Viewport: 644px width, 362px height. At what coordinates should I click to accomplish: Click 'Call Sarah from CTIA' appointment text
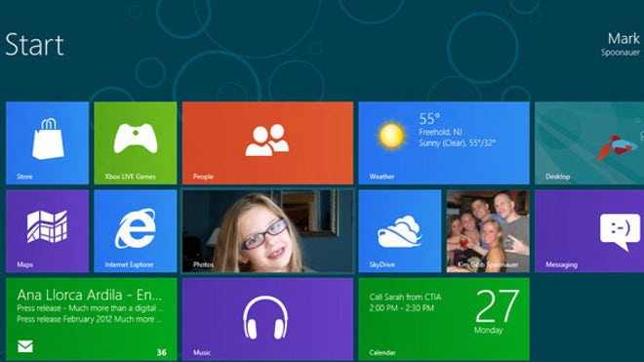point(405,297)
